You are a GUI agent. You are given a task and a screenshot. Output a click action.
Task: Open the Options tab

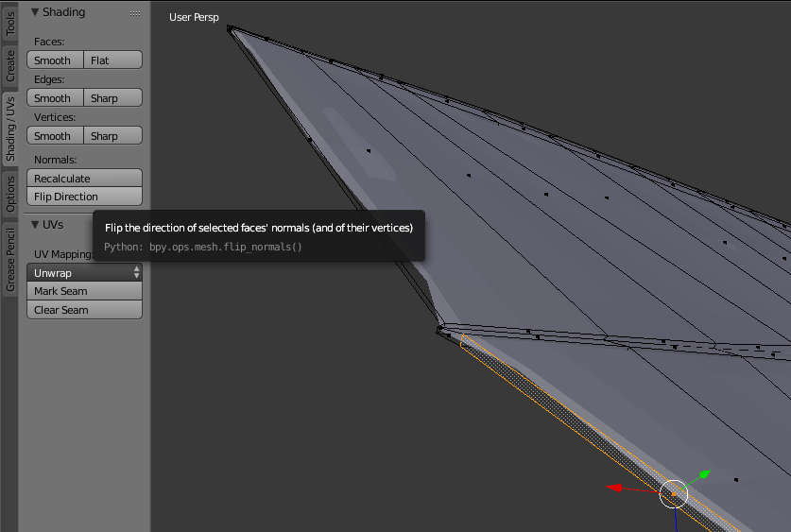[9, 194]
